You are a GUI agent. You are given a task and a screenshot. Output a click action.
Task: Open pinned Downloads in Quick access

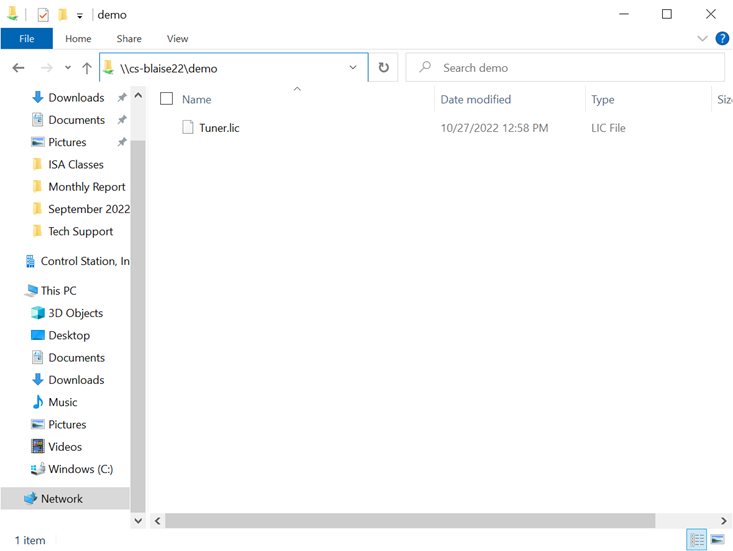pyautogui.click(x=76, y=98)
